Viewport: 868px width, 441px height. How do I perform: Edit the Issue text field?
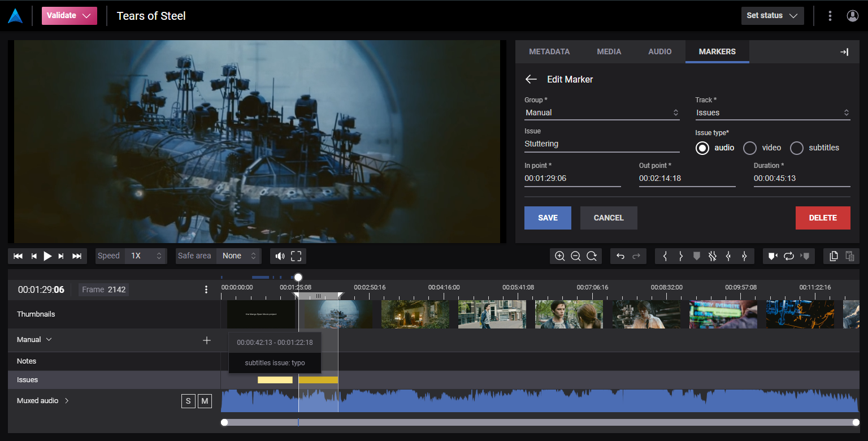(x=602, y=144)
